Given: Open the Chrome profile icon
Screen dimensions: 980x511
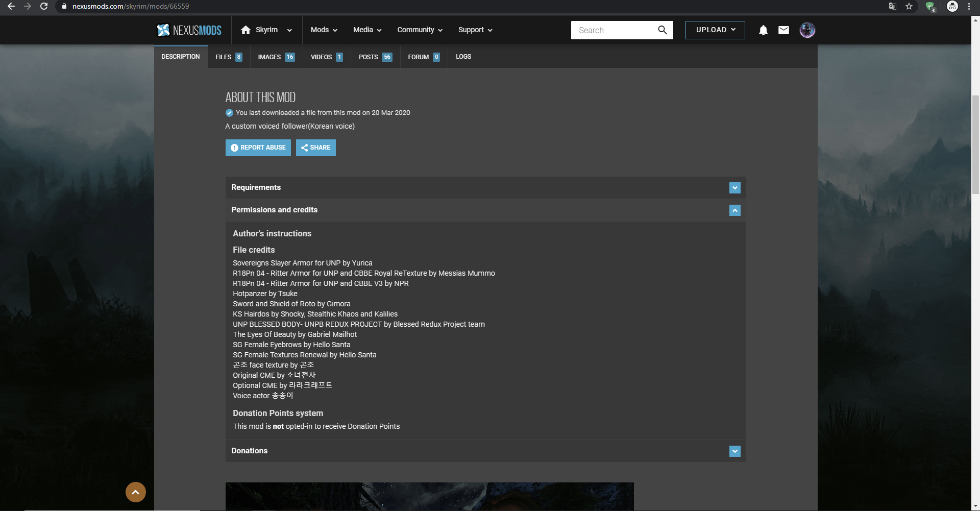Looking at the screenshot, I should 952,6.
